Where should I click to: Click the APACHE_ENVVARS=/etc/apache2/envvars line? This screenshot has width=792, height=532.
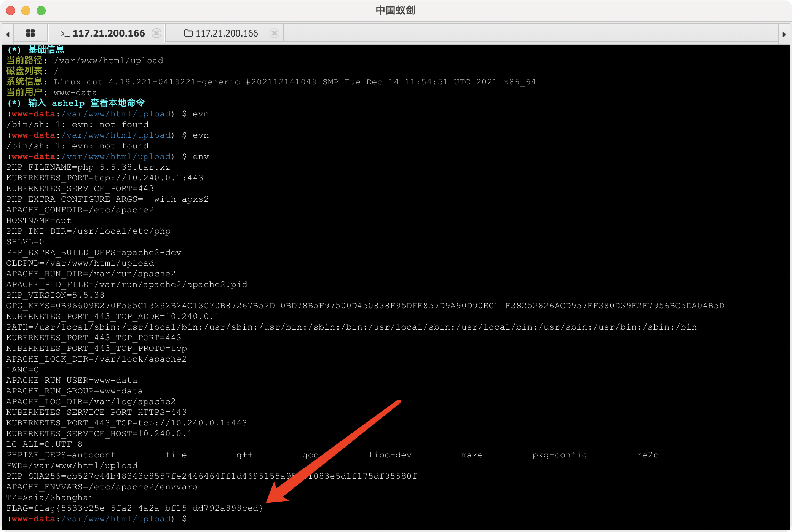pos(102,487)
